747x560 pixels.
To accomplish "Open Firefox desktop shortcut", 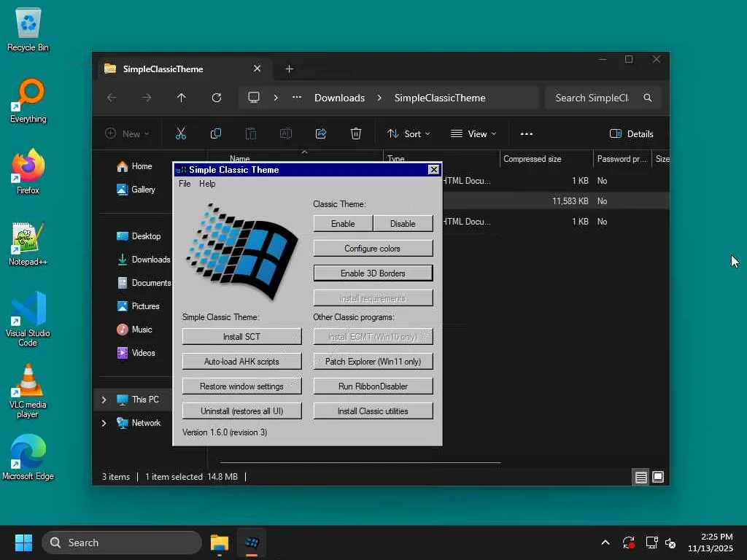I will 28,172.
